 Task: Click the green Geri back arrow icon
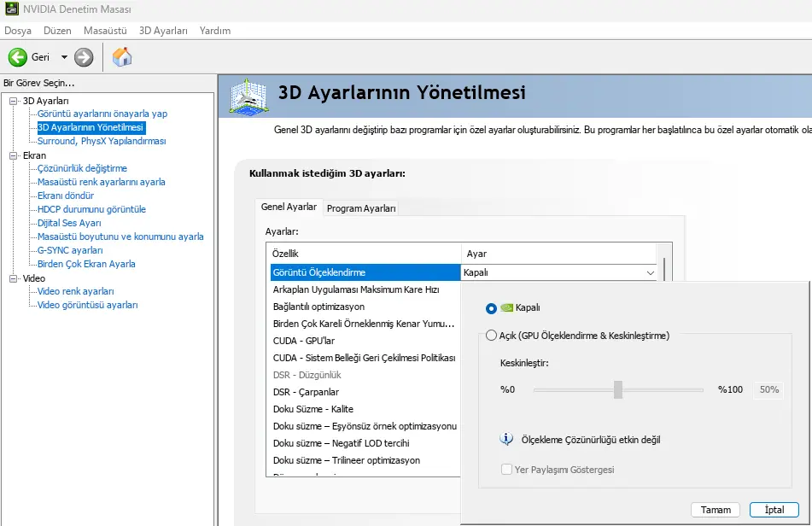point(18,57)
